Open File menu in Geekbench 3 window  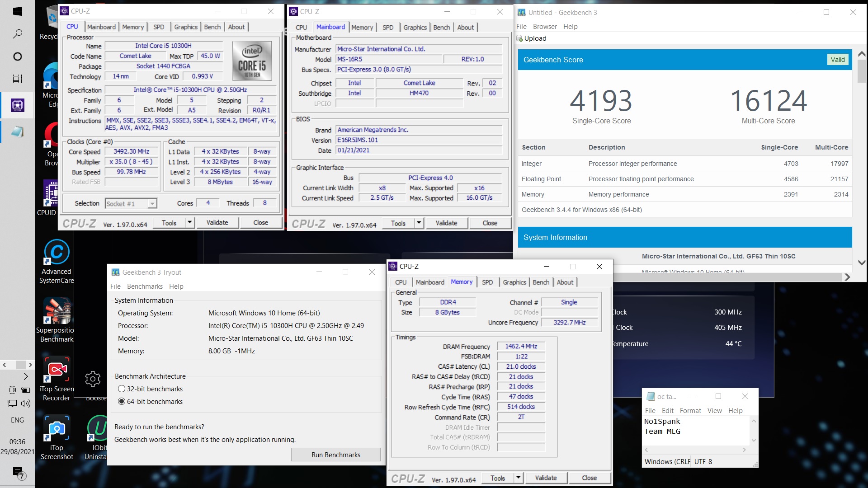[521, 27]
